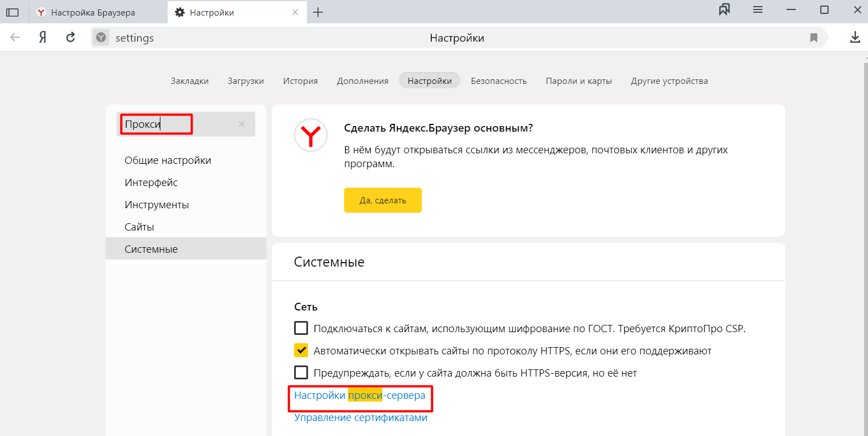
Task: Enable GOST encryption connection checkbox
Action: pyautogui.click(x=301, y=328)
